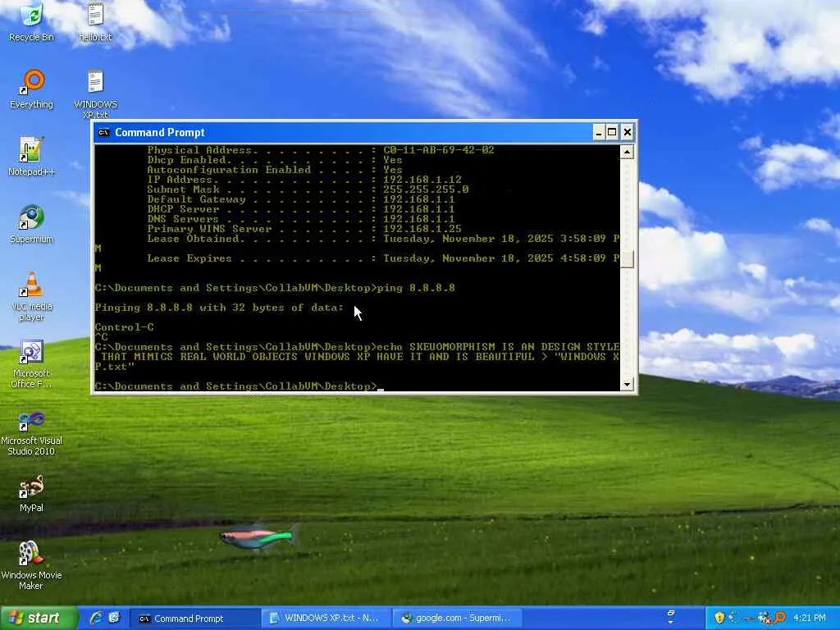The image size is (840, 630).
Task: Select the Notepad++ desktop shortcut
Action: (x=31, y=157)
